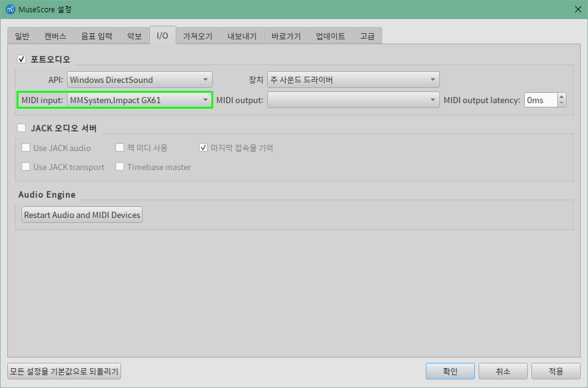Uncheck the 포트오디오 checkbox

[22, 59]
